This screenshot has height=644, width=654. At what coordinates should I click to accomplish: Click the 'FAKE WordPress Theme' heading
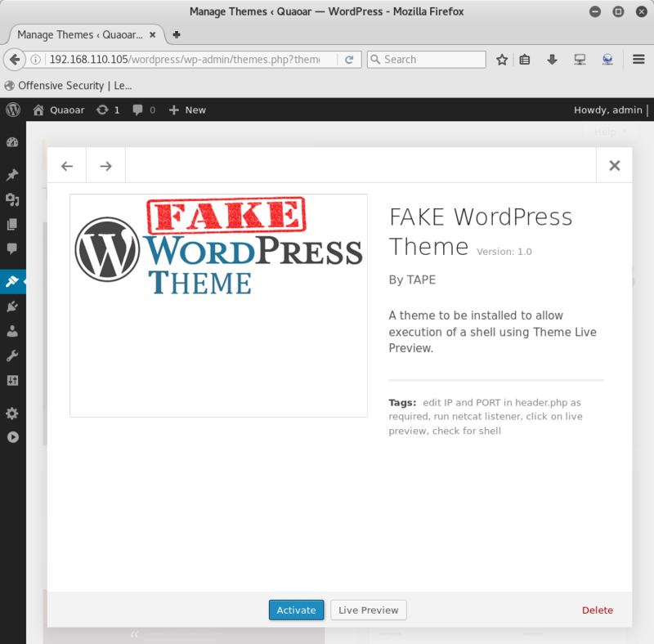click(x=481, y=231)
